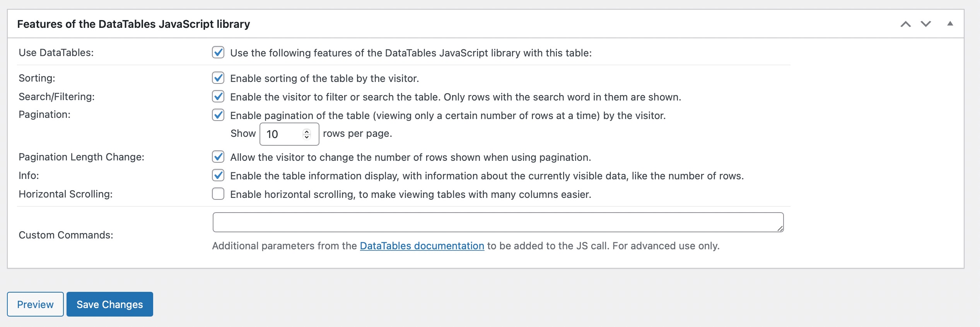Uncheck Pagination Length Change checkbox
Image resolution: width=980 pixels, height=327 pixels.
point(218,157)
